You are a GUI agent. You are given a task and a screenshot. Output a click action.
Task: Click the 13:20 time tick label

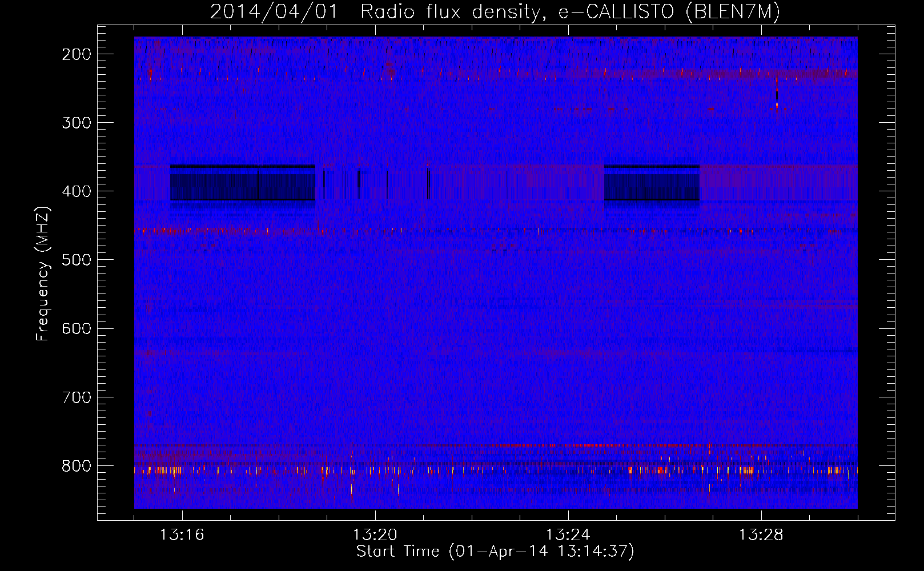click(x=375, y=535)
